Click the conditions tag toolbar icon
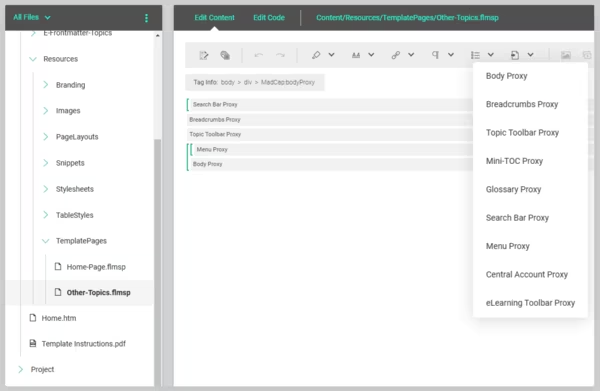The height and width of the screenshot is (391, 600). (225, 55)
